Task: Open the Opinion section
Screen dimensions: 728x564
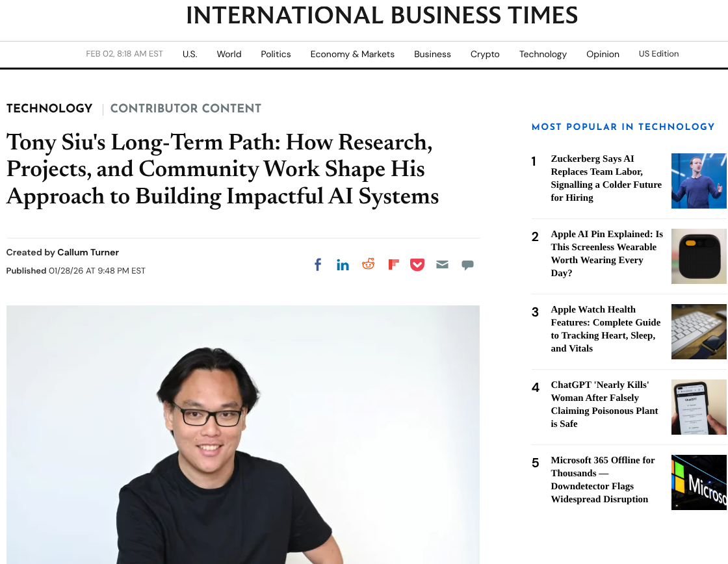Action: tap(603, 54)
